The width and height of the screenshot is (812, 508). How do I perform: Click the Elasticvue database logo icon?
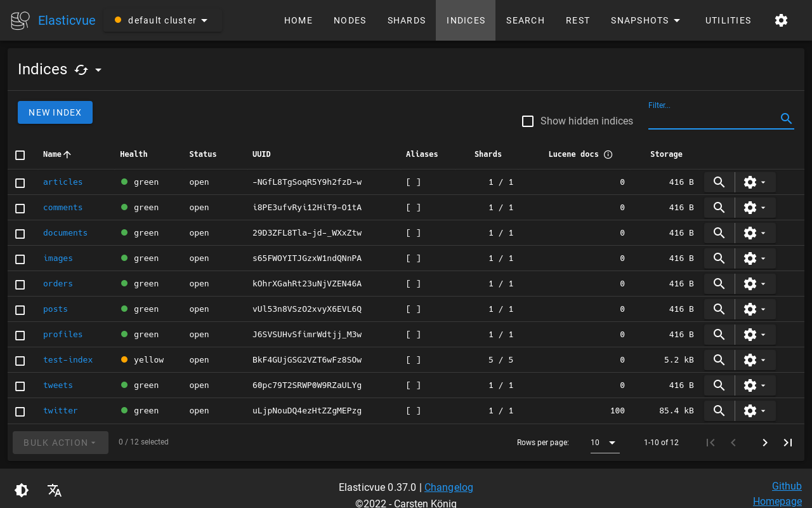[x=20, y=20]
